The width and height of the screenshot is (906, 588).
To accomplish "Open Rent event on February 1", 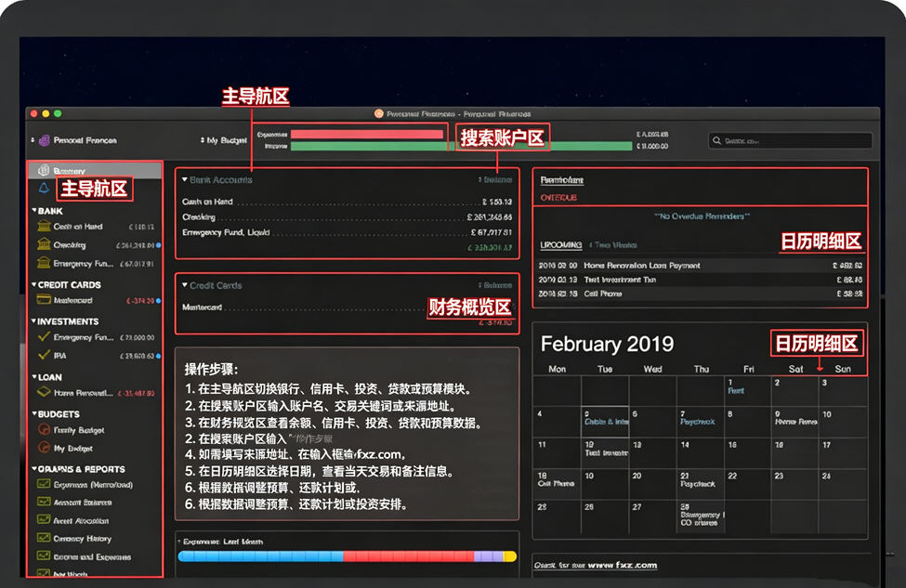I will pyautogui.click(x=736, y=391).
